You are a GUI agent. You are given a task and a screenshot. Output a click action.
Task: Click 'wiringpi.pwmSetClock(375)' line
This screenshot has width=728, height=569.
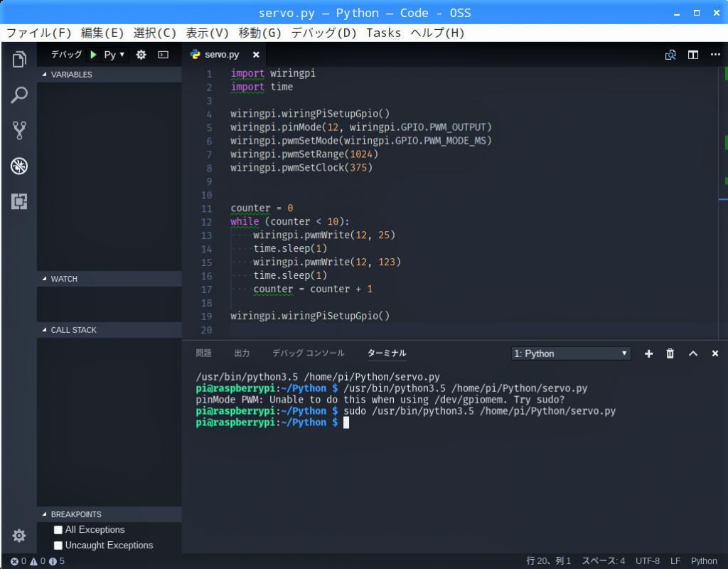click(x=301, y=168)
